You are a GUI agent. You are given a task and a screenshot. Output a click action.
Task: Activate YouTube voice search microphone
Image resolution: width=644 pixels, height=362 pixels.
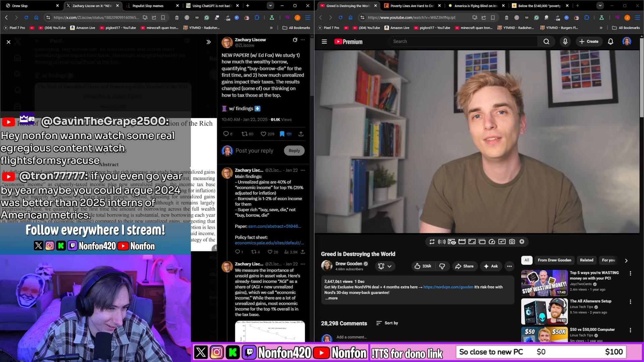coord(565,41)
